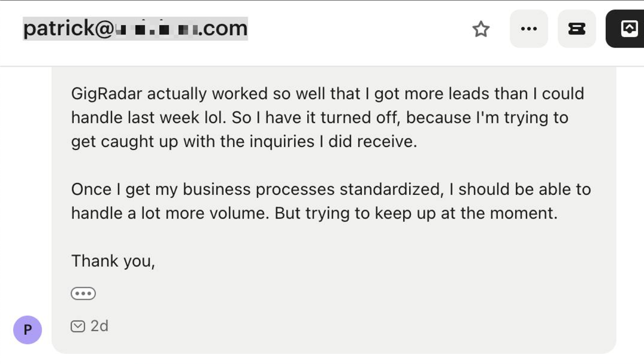Click the word "standardized" in second paragraph
The width and height of the screenshot is (644, 364).
click(x=391, y=189)
